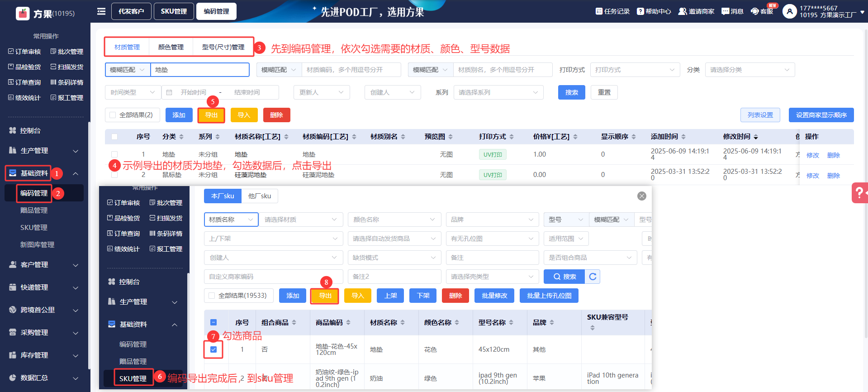The height and width of the screenshot is (392, 868).
Task: Sort SKU table by 商品编码 sort icon
Action: point(348,322)
